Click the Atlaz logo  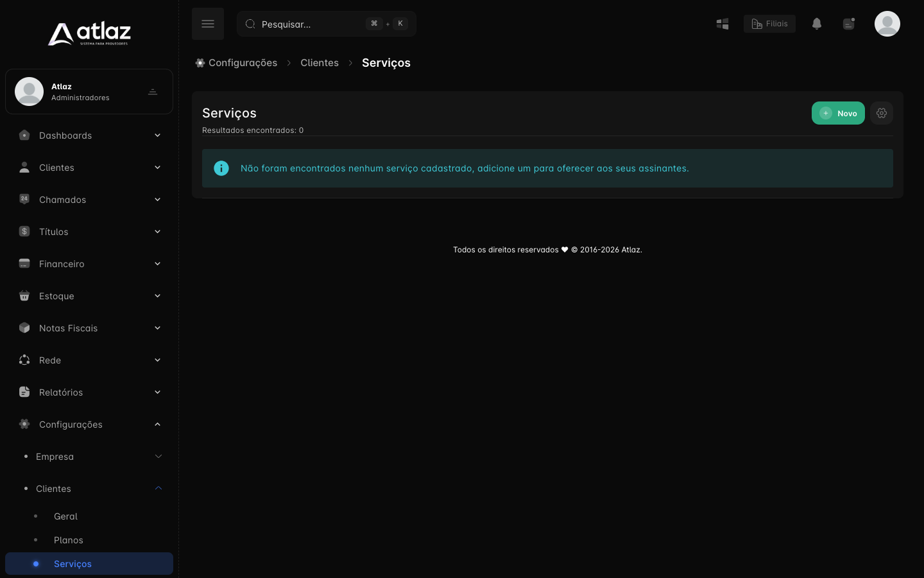(89, 34)
